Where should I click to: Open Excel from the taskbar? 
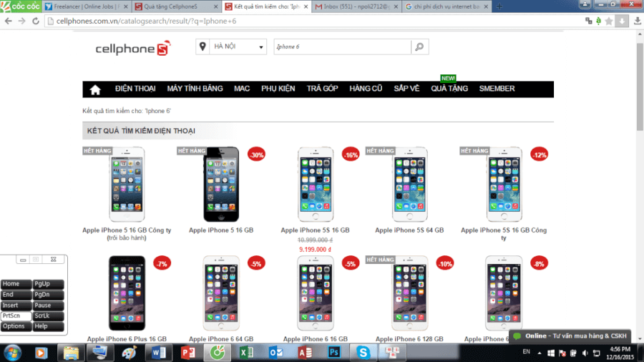246,353
